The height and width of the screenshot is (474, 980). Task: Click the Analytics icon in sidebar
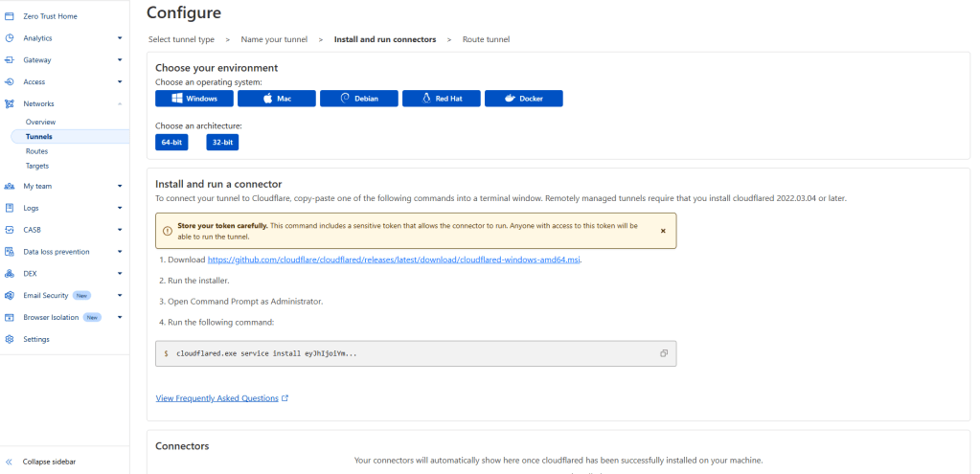[x=10, y=38]
